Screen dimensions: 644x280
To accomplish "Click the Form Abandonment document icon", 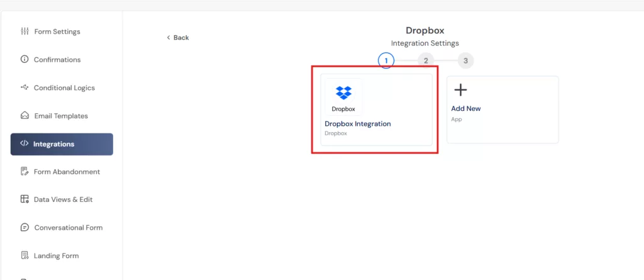I will 25,171.
